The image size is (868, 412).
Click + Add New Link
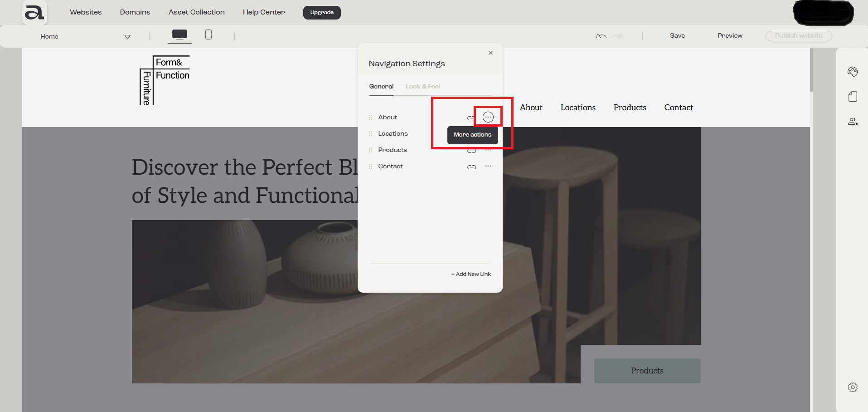471,274
